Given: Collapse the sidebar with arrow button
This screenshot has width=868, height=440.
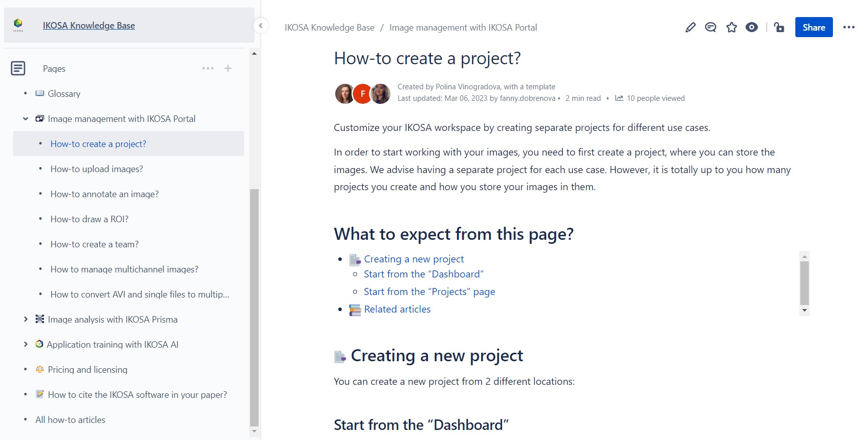Looking at the screenshot, I should pos(261,26).
